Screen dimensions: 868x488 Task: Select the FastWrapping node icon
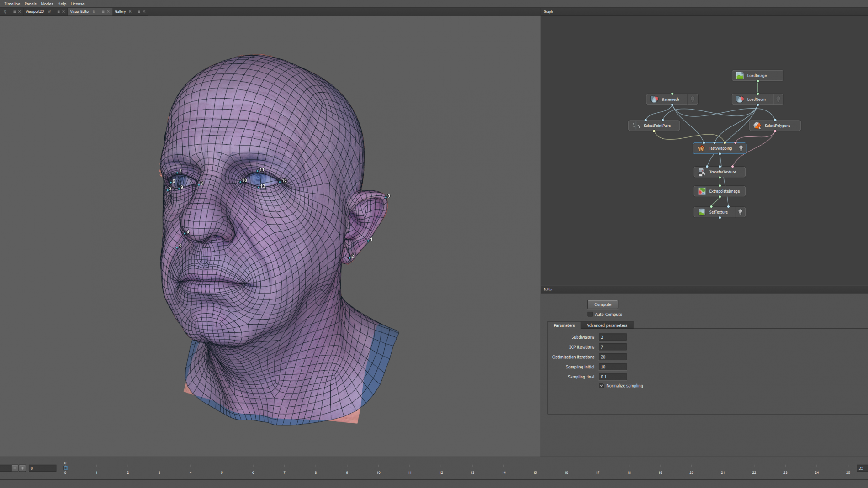click(701, 148)
